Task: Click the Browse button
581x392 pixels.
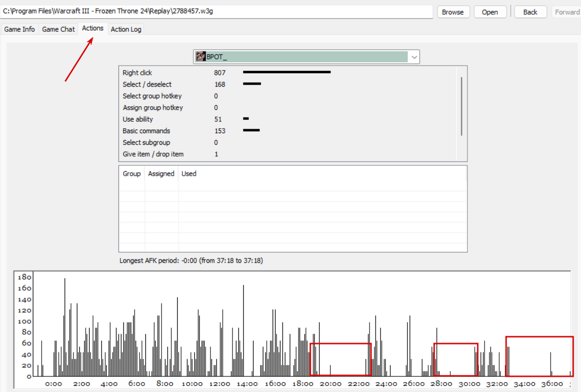Action: [453, 12]
